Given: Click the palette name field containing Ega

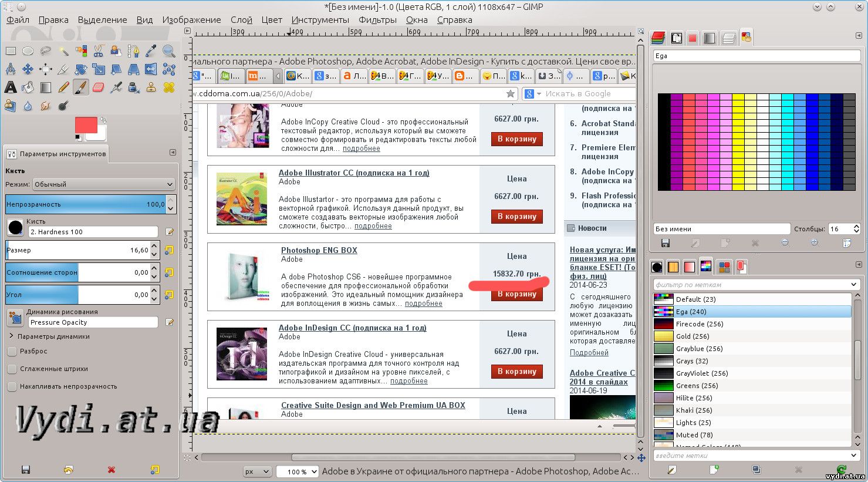Looking at the screenshot, I should point(756,56).
